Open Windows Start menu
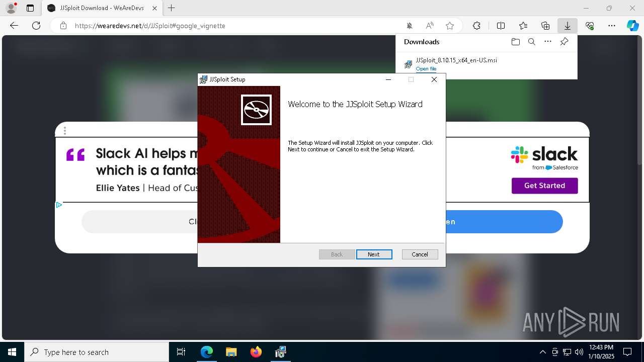The image size is (644, 362). click(12, 352)
